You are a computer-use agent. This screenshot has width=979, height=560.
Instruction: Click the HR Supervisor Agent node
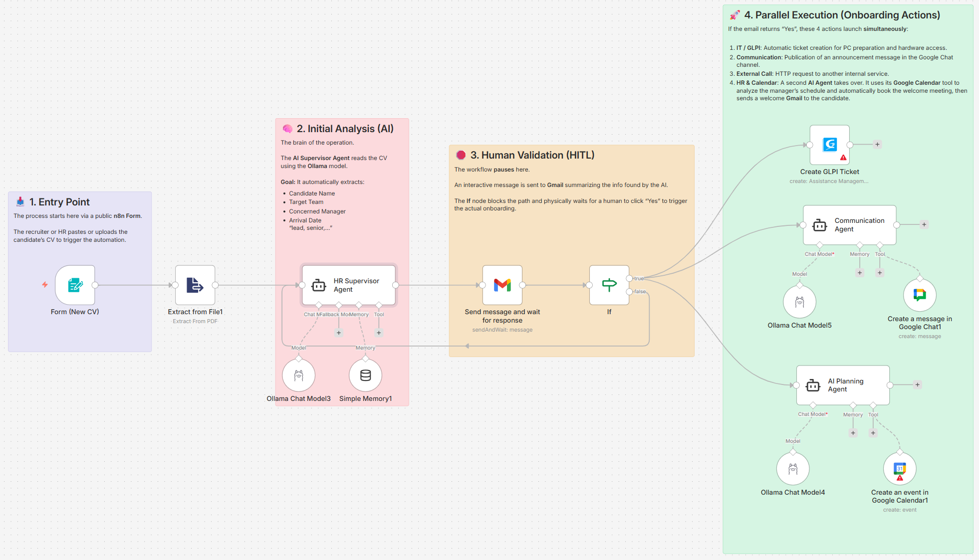(x=348, y=285)
